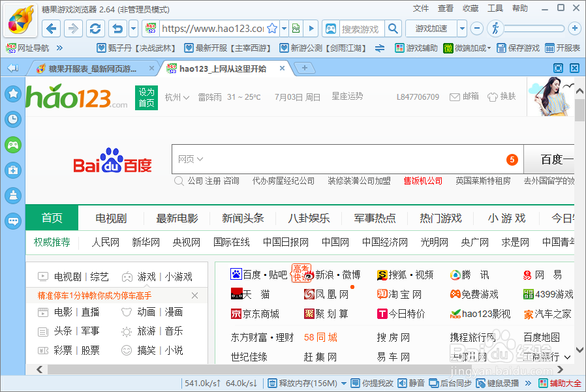Toggle 静音 mute in the status bar
586x392 pixels.
(412, 384)
